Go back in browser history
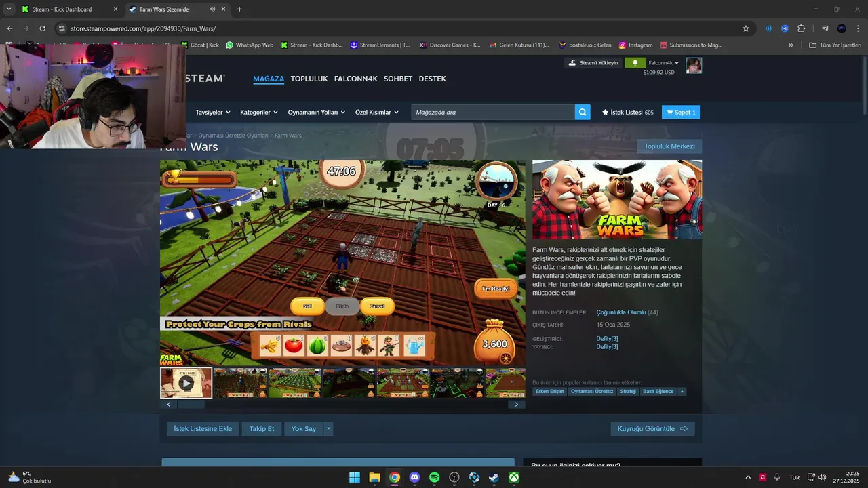The width and height of the screenshot is (868, 488). pos(9,28)
